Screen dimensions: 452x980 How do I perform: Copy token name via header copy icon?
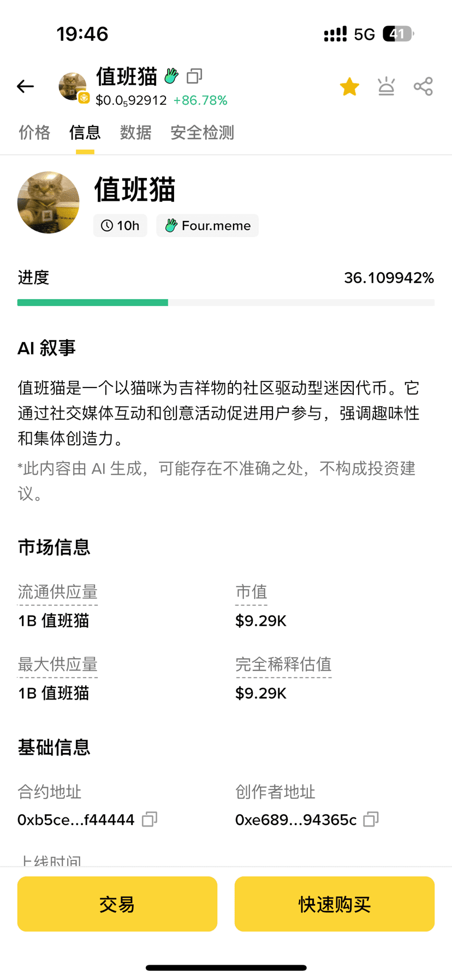point(194,76)
